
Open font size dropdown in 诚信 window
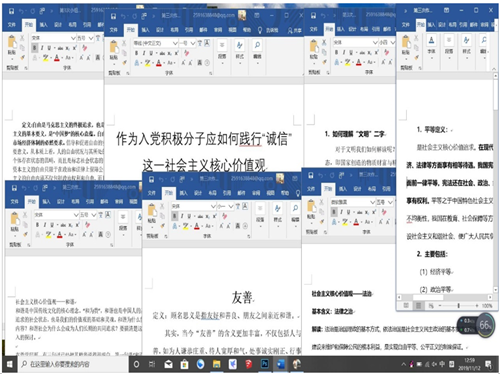[192, 43]
